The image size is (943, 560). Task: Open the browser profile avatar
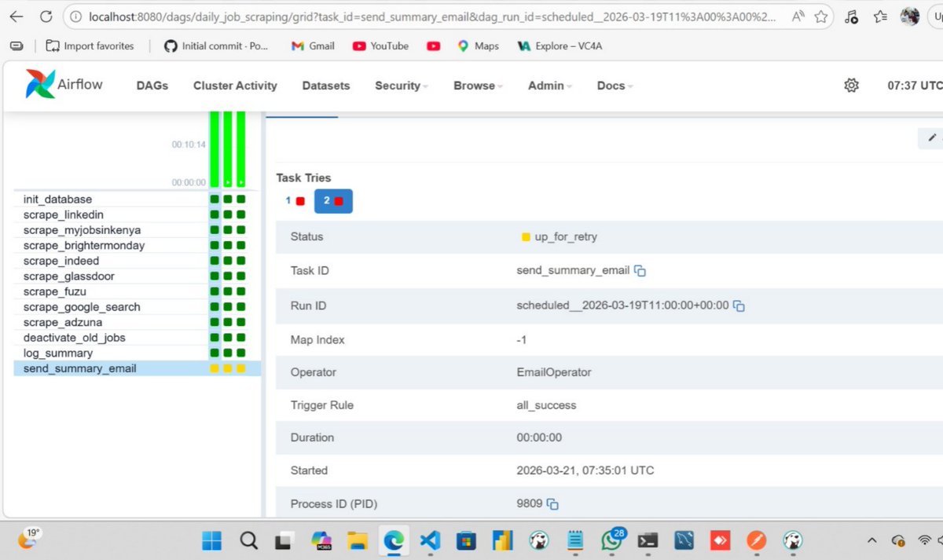pyautogui.click(x=910, y=16)
